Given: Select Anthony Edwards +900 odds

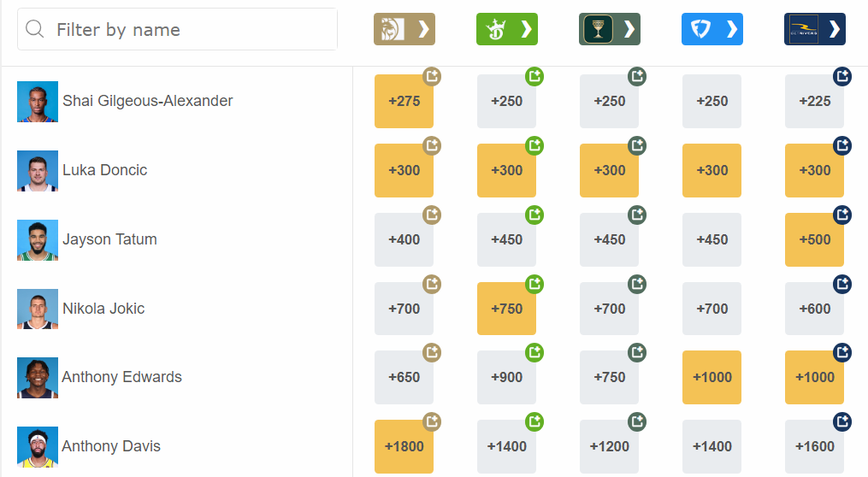Looking at the screenshot, I should point(506,377).
